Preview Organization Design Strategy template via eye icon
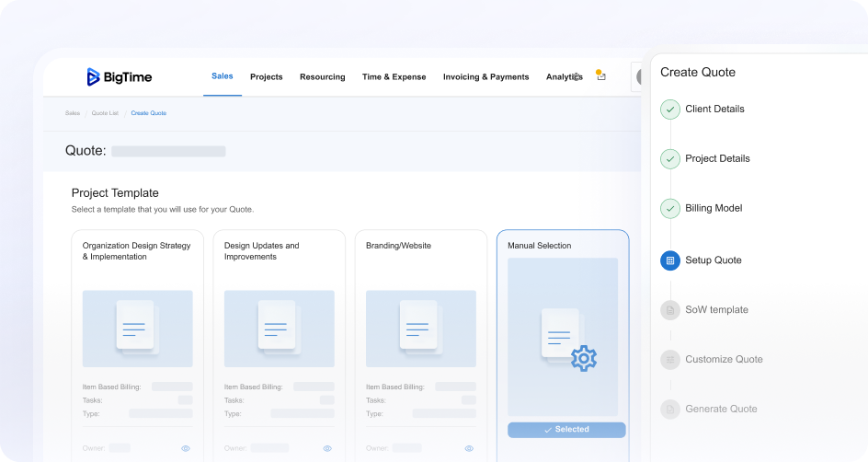868x462 pixels. [x=186, y=448]
